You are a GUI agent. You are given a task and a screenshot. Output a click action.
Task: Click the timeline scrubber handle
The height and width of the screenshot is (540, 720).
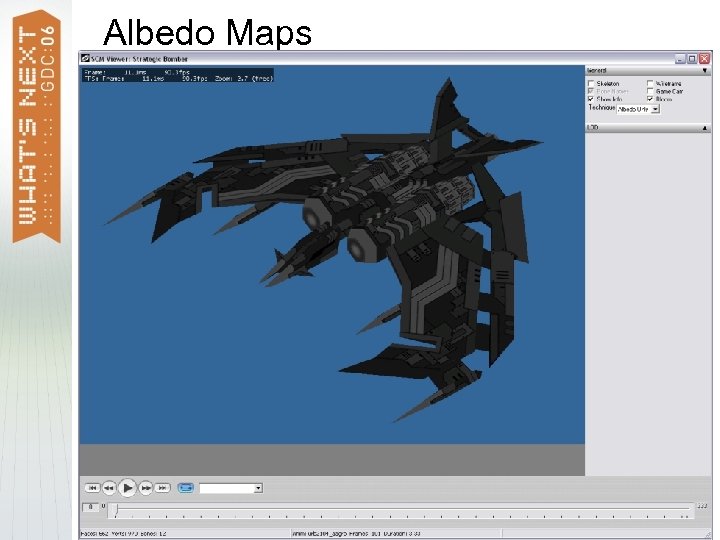click(x=116, y=508)
